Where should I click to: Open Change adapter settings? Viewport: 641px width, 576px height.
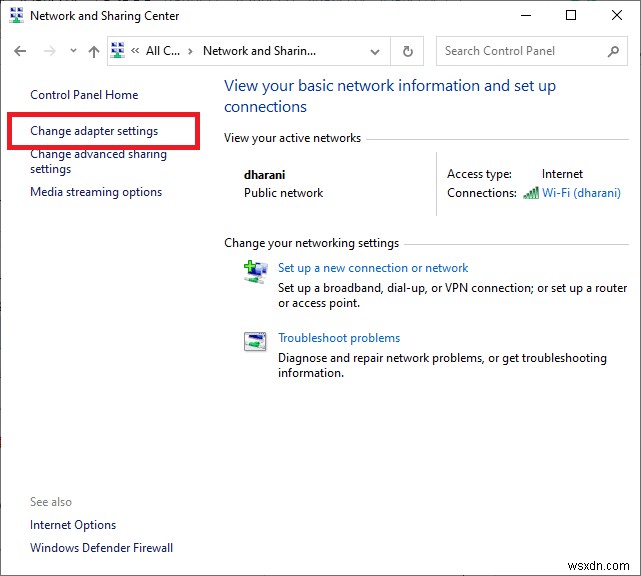coord(94,131)
